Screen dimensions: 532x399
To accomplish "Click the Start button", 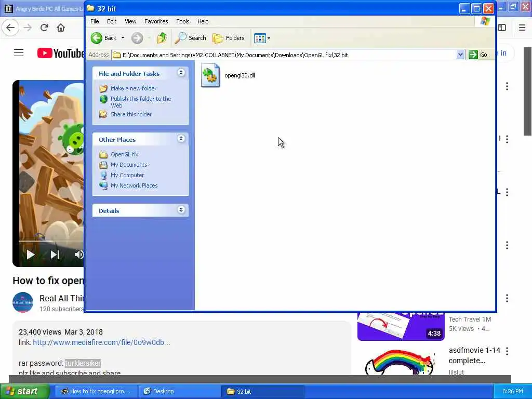I will coord(24,391).
